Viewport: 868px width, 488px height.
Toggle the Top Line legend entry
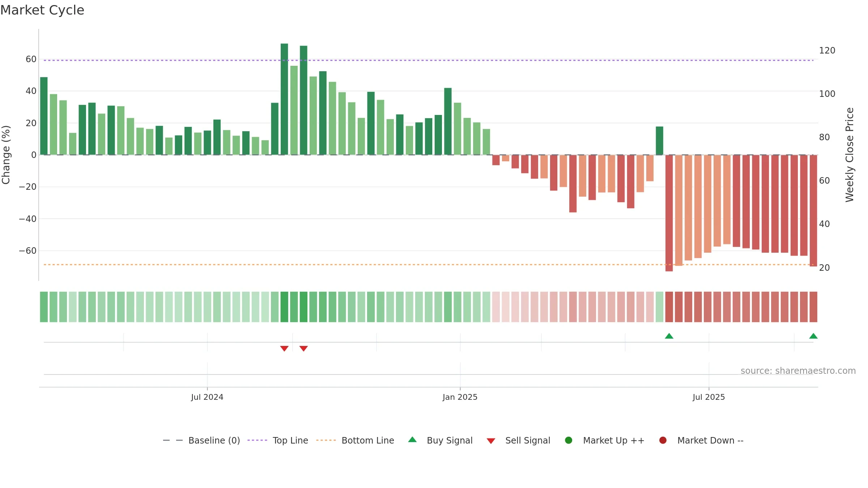tap(278, 440)
